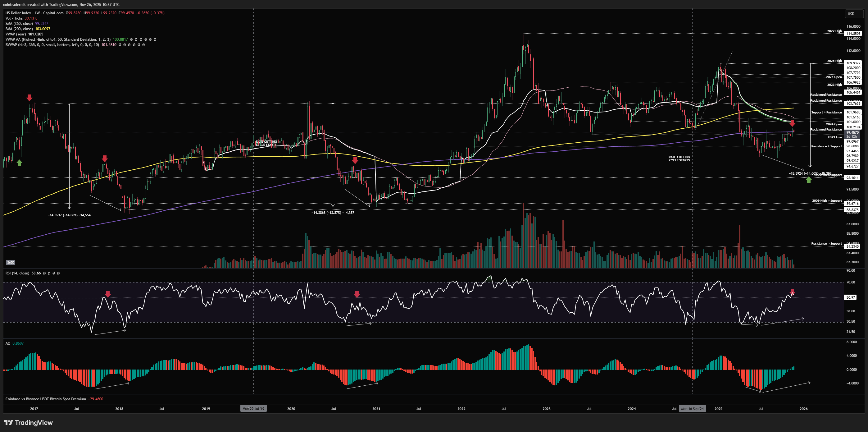Click the red down arrow above the 2017 peak
Image resolution: width=868 pixels, height=432 pixels.
(29, 98)
